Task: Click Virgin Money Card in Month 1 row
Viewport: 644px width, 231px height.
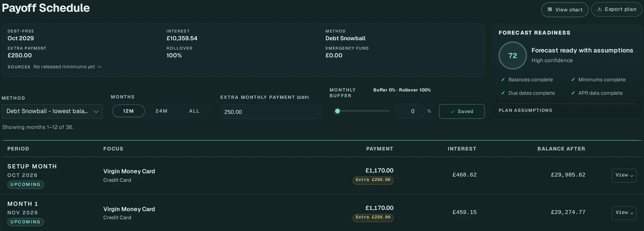Action: click(x=129, y=209)
